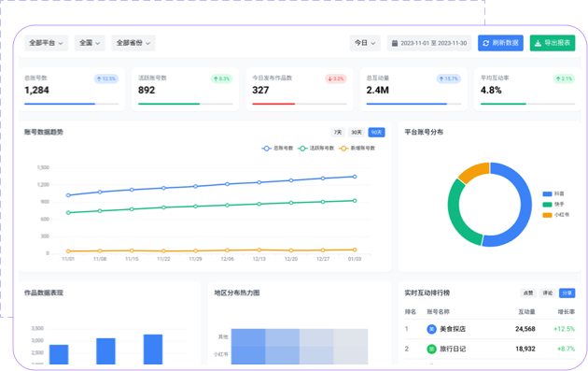Click the 排名 column header
The image size is (588, 371).
(x=411, y=312)
